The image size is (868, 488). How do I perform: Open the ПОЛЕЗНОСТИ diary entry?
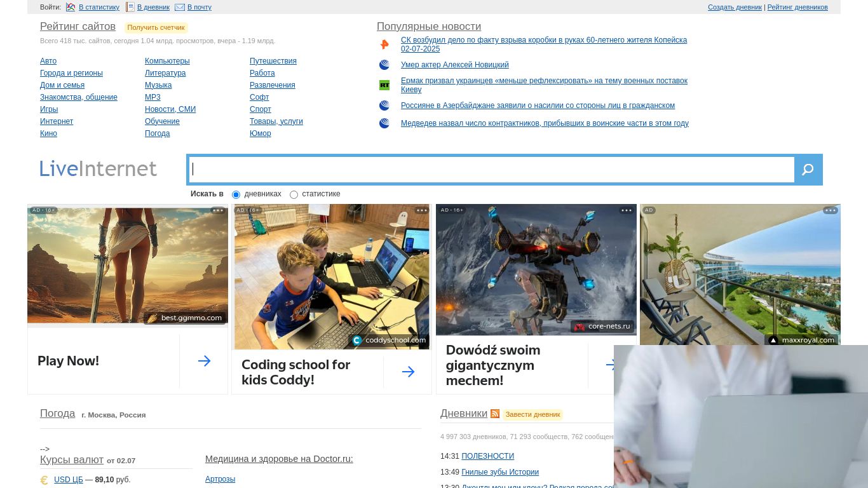click(487, 456)
